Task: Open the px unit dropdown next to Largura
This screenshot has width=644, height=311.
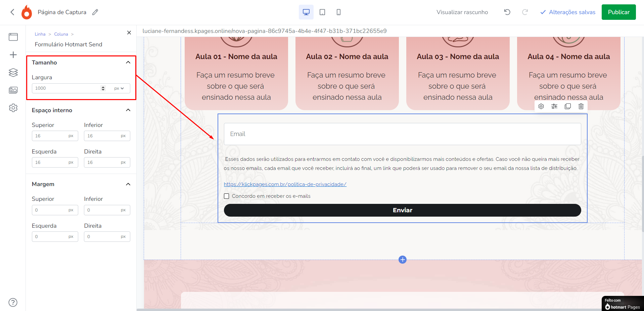Action: tap(119, 88)
